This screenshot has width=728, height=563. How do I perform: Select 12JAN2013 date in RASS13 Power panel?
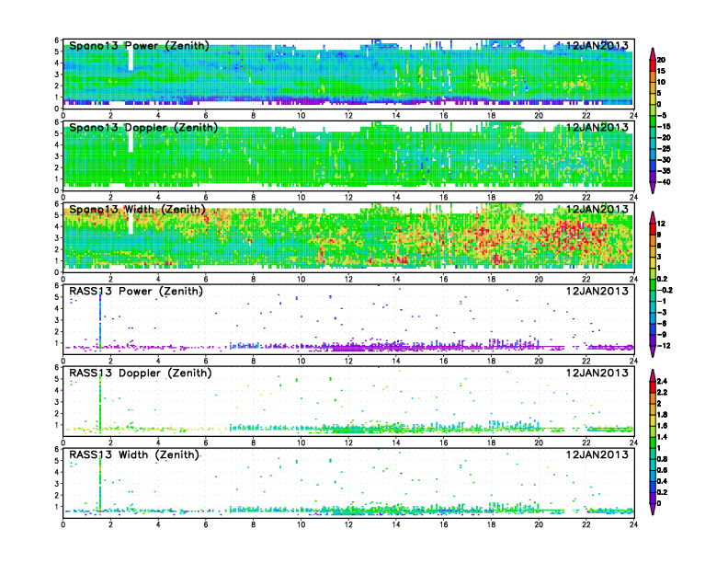coord(597,291)
